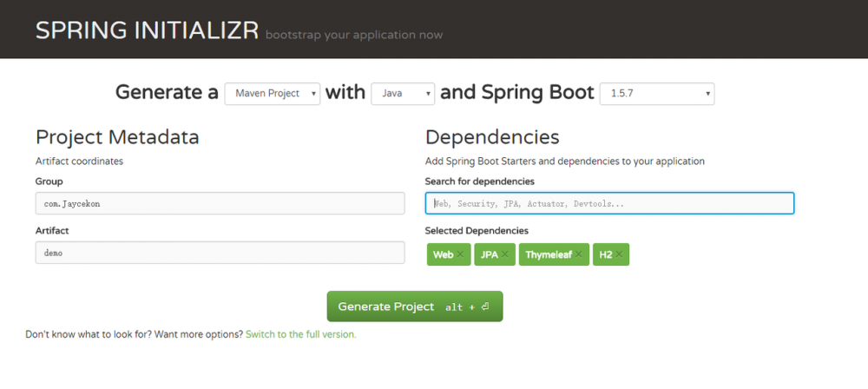Click into the Artifact text field
Screen dimensions: 868x389
click(220, 253)
